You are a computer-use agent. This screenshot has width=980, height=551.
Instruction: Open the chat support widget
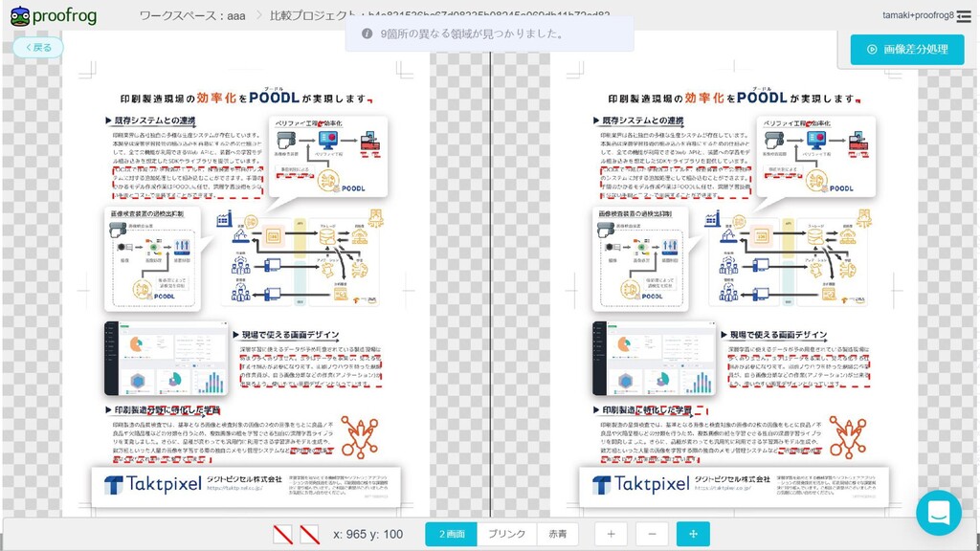pos(939,513)
